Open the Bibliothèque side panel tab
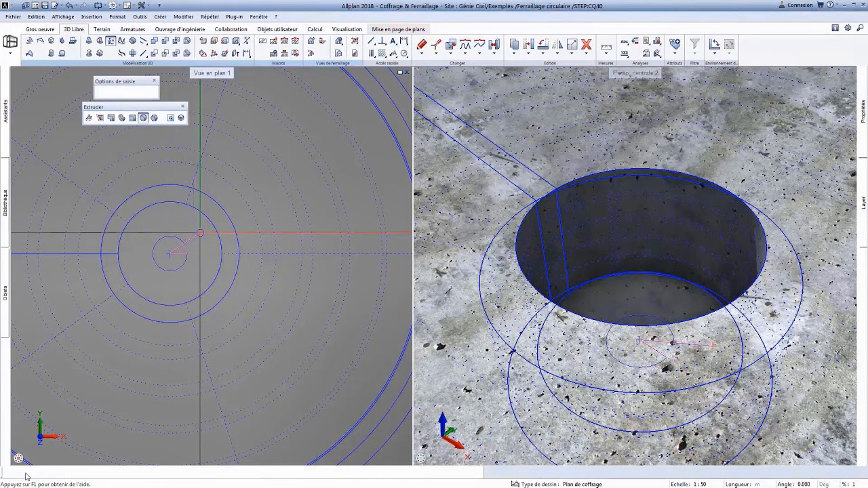868x488 pixels. [5, 203]
